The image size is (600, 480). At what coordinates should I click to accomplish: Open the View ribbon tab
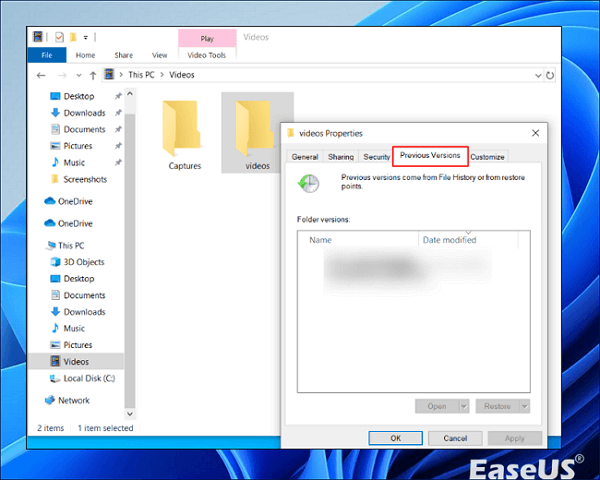tap(159, 55)
